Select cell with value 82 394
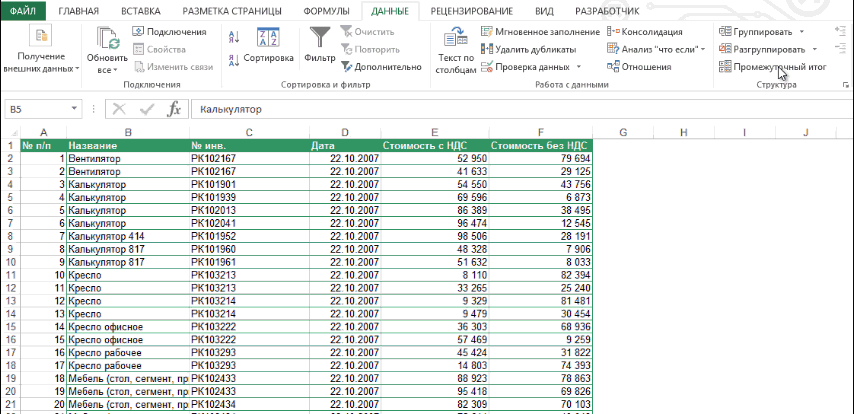Screen dimensions: 854x414 point(540,275)
